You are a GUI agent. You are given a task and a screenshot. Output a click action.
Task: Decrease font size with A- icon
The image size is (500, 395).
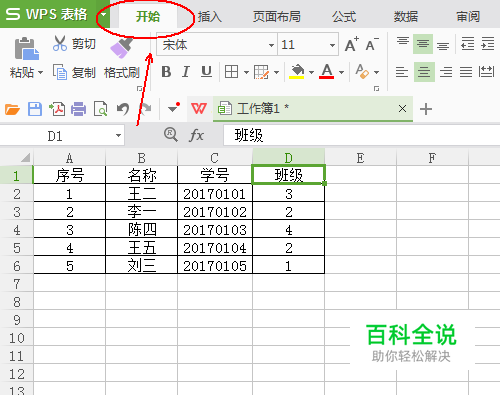point(372,44)
